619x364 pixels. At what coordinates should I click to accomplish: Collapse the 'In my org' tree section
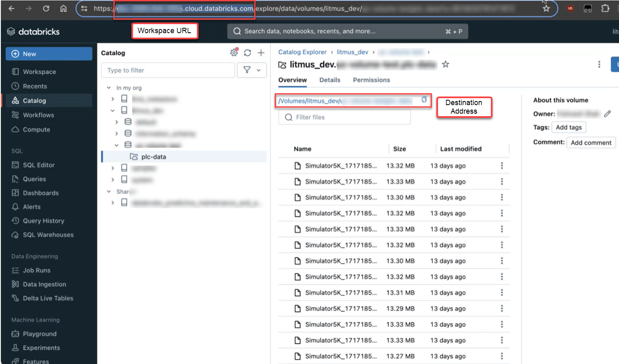(109, 88)
